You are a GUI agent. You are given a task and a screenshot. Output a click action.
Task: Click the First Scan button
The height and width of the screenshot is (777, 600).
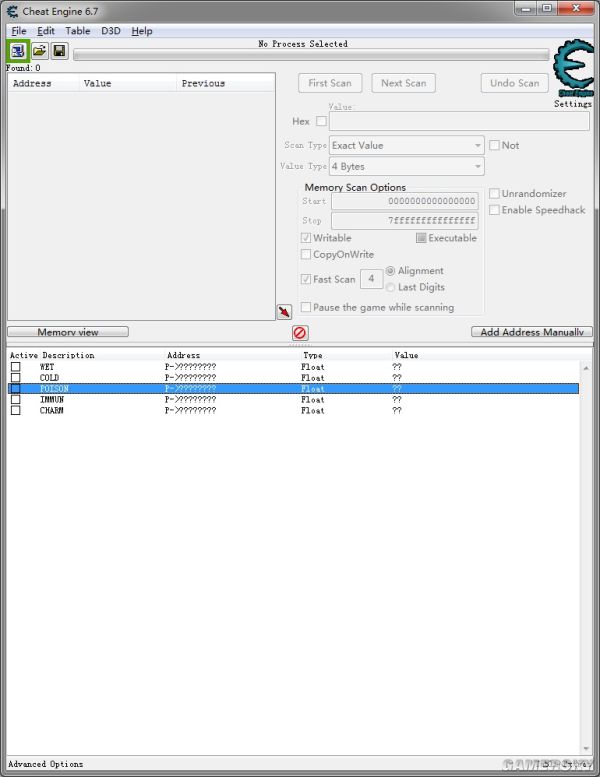330,83
